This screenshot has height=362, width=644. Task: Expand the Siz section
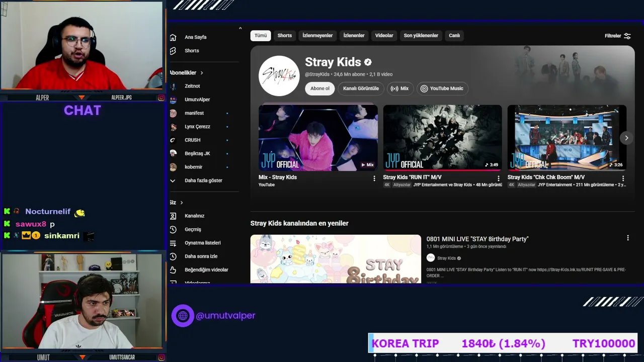[x=176, y=203]
